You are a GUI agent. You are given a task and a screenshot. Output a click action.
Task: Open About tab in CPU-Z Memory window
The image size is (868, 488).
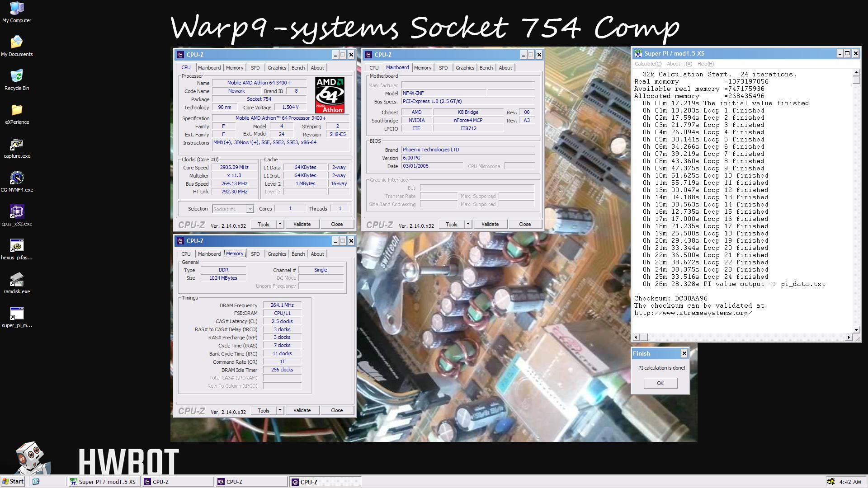[317, 254]
